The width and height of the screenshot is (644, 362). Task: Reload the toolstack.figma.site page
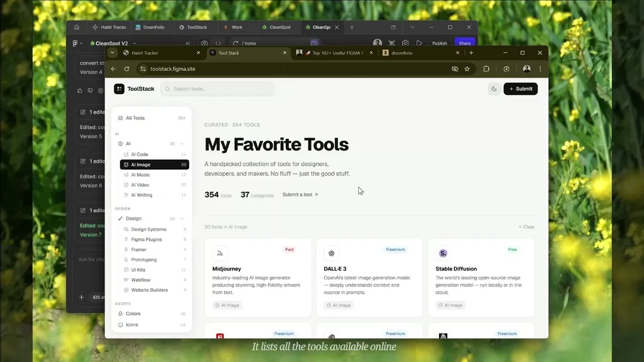pos(127,69)
